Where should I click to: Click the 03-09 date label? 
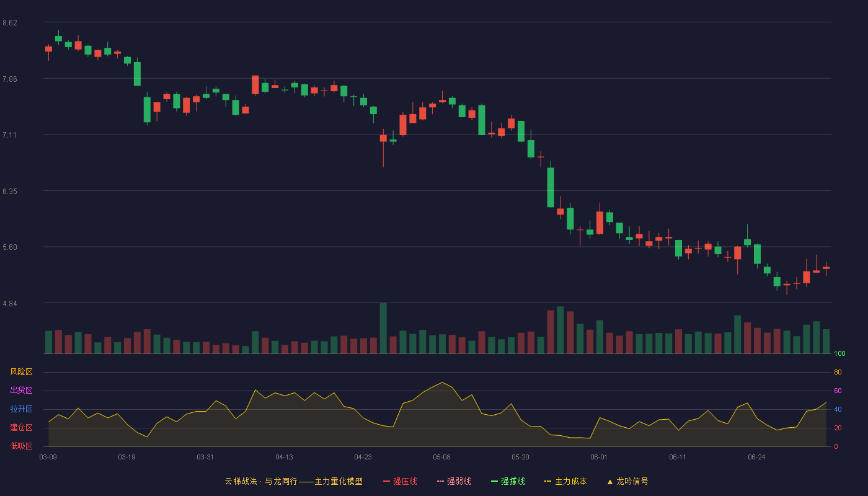[x=48, y=457]
